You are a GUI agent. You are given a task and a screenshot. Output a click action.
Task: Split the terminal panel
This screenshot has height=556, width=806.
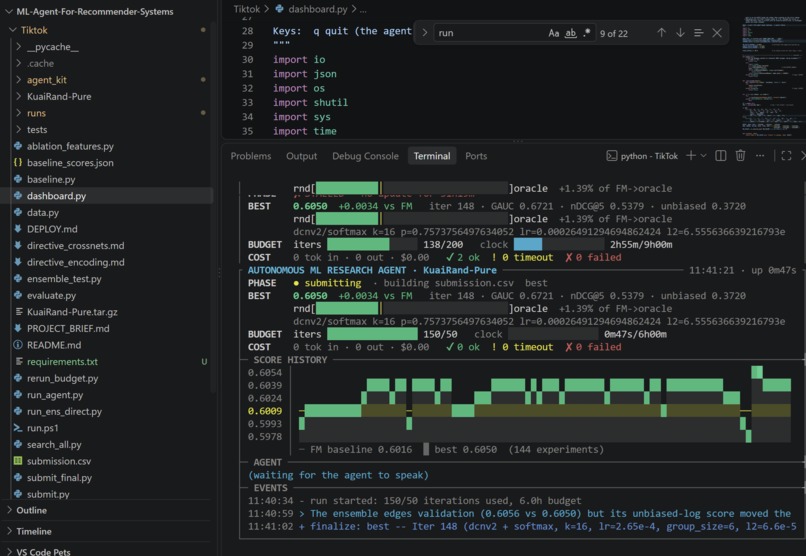point(721,155)
